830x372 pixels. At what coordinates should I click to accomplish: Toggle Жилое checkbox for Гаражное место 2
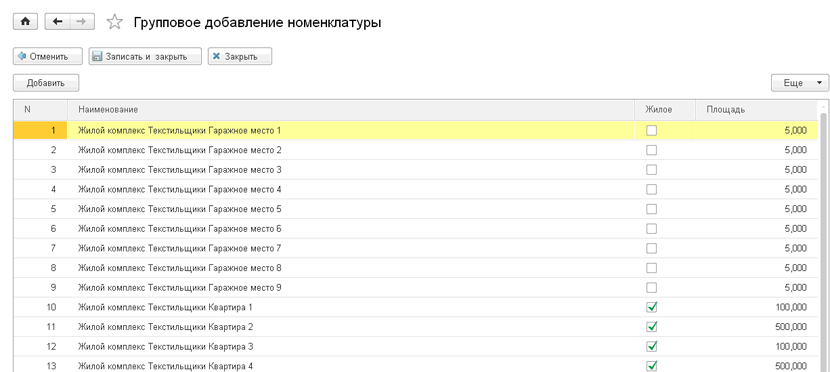pos(652,150)
